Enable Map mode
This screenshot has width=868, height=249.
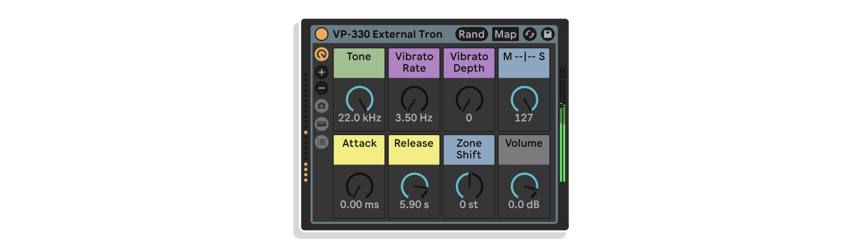pos(505,34)
